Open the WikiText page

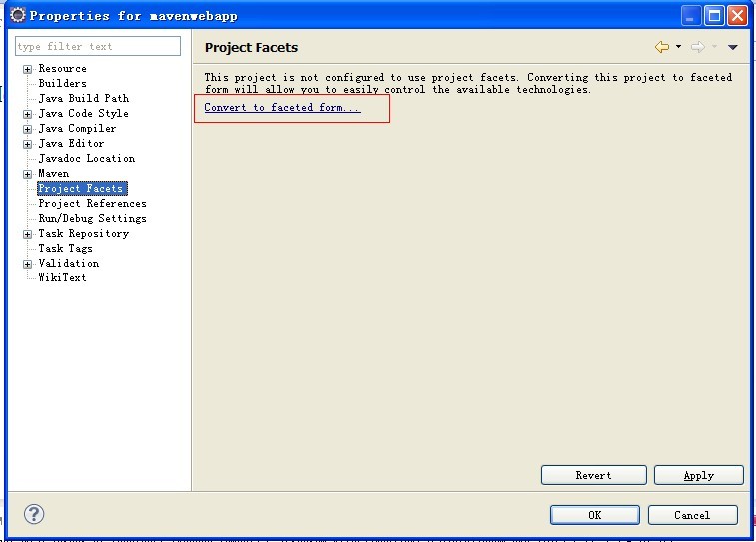62,277
